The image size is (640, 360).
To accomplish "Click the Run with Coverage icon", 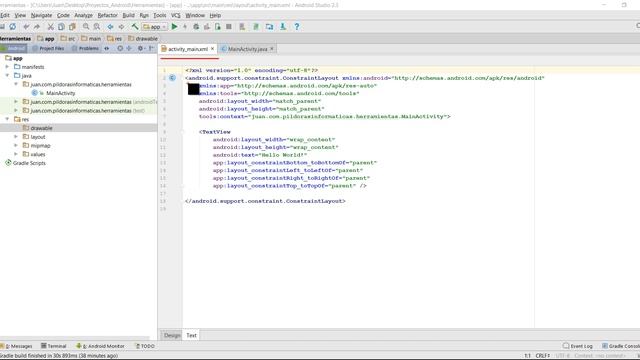I will (x=207, y=27).
